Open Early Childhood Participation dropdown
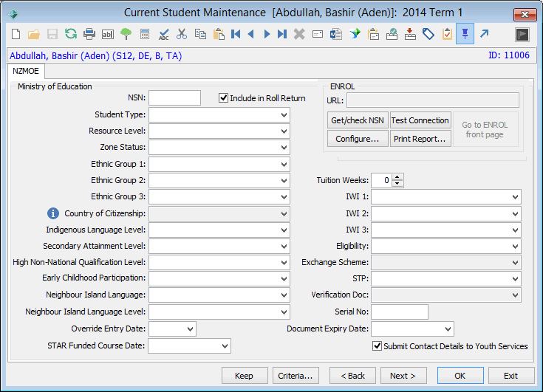The height and width of the screenshot is (392, 543). pyautogui.click(x=284, y=278)
